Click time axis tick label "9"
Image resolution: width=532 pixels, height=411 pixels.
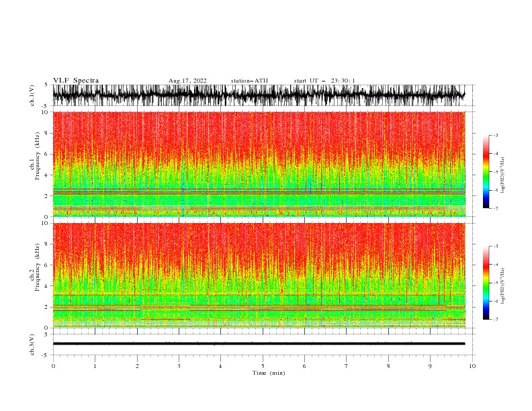point(430,366)
